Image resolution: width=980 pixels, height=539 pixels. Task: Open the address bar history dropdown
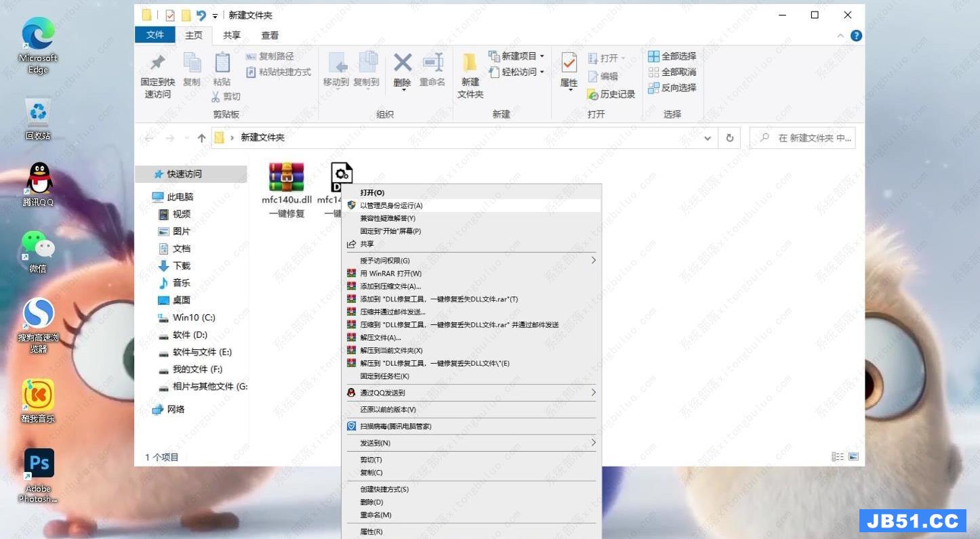[708, 137]
